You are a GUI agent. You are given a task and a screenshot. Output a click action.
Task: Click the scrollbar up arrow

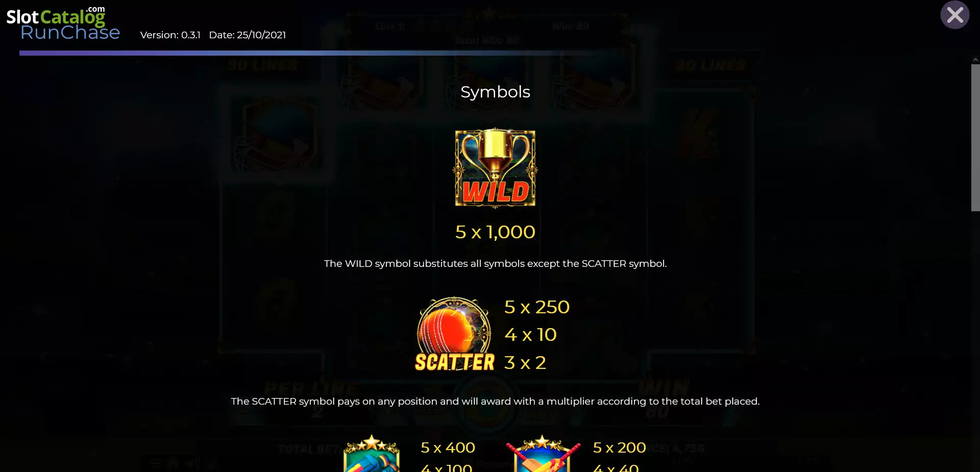pos(975,60)
